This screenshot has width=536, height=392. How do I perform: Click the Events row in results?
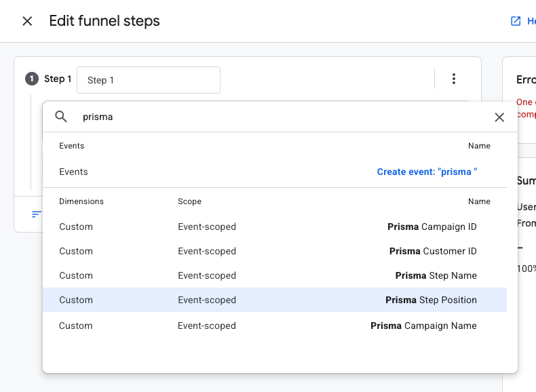coord(275,172)
